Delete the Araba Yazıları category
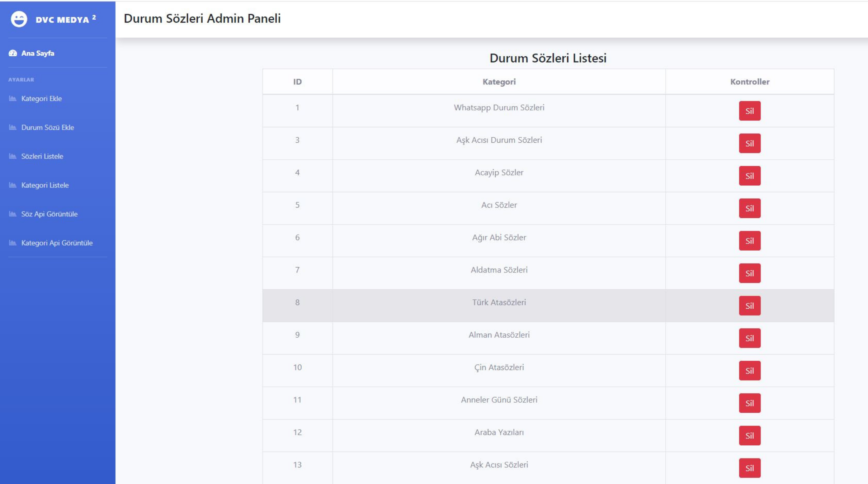Screen dimensions: 868x484 click(750, 435)
